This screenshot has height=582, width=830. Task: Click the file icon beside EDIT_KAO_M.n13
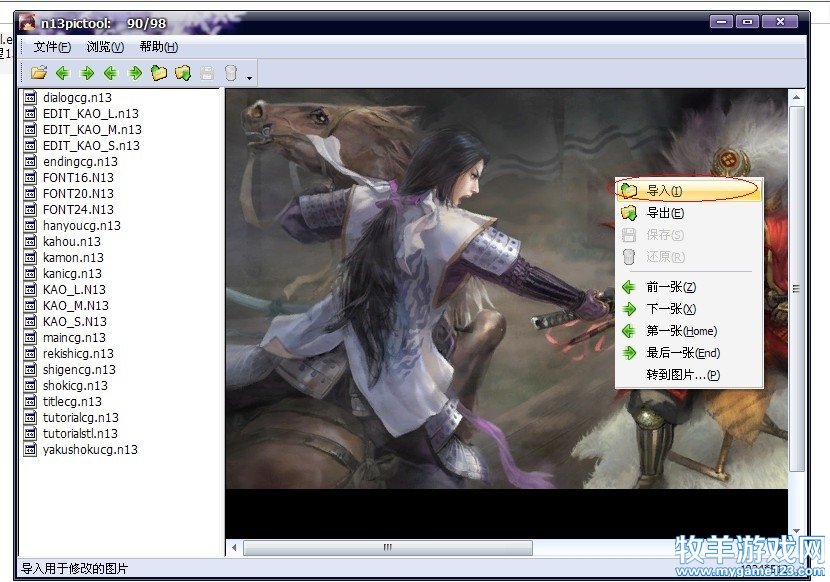(31, 129)
